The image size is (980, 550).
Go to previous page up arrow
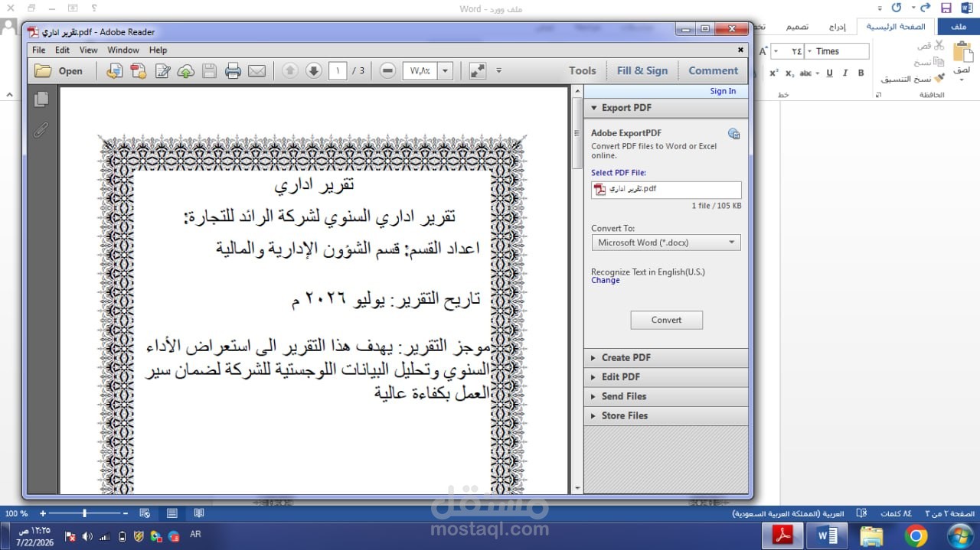[289, 70]
